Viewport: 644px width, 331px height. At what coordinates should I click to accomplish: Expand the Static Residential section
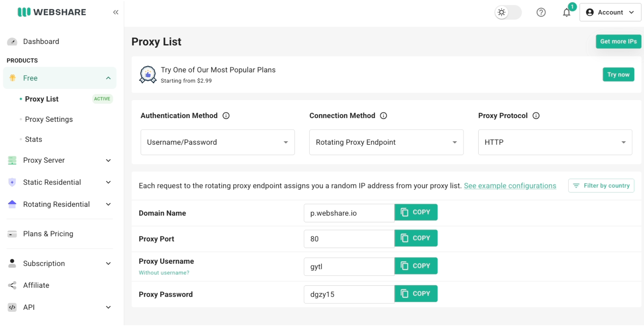pos(109,182)
